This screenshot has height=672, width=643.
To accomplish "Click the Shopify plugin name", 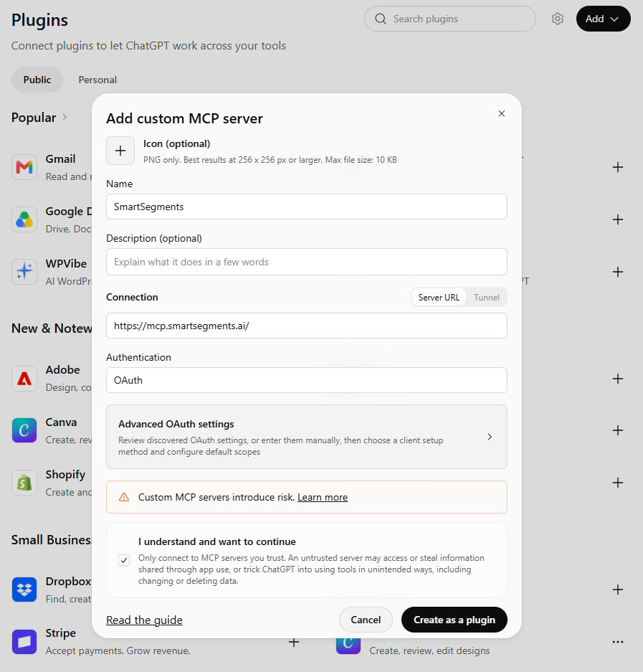I will 65,475.
